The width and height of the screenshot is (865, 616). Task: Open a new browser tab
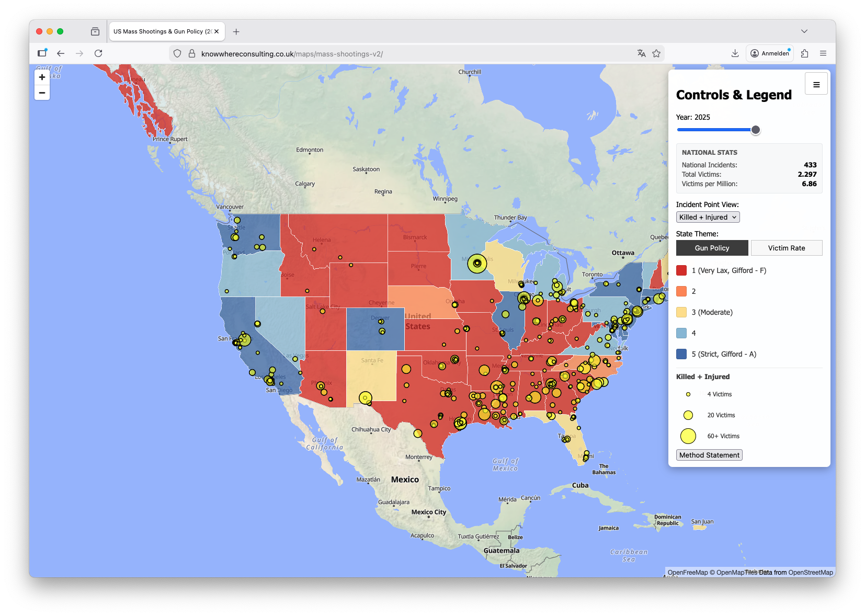[x=236, y=31]
